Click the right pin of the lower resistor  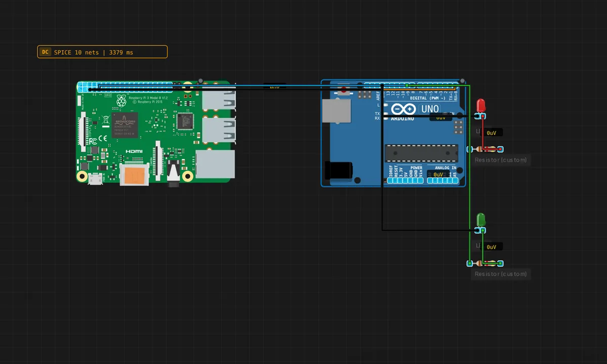coord(501,263)
